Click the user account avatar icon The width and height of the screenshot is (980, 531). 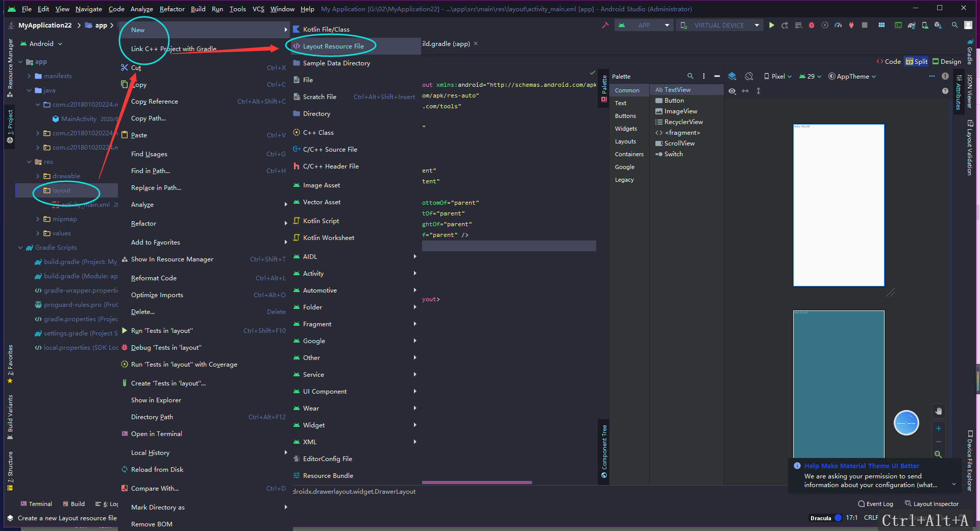click(968, 25)
